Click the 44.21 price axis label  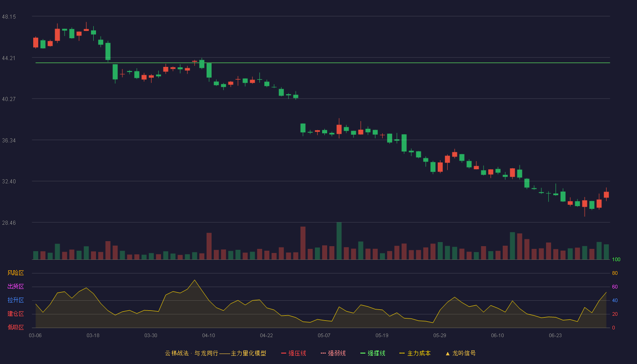click(x=9, y=58)
